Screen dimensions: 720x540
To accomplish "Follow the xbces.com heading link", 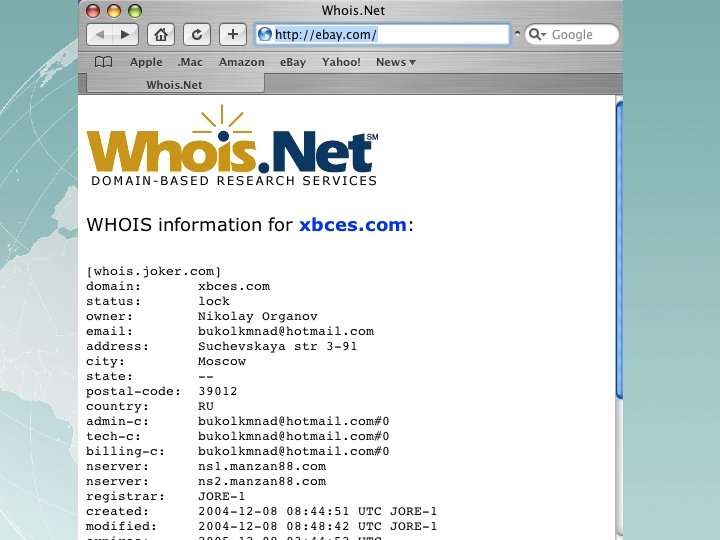I will click(x=353, y=225).
